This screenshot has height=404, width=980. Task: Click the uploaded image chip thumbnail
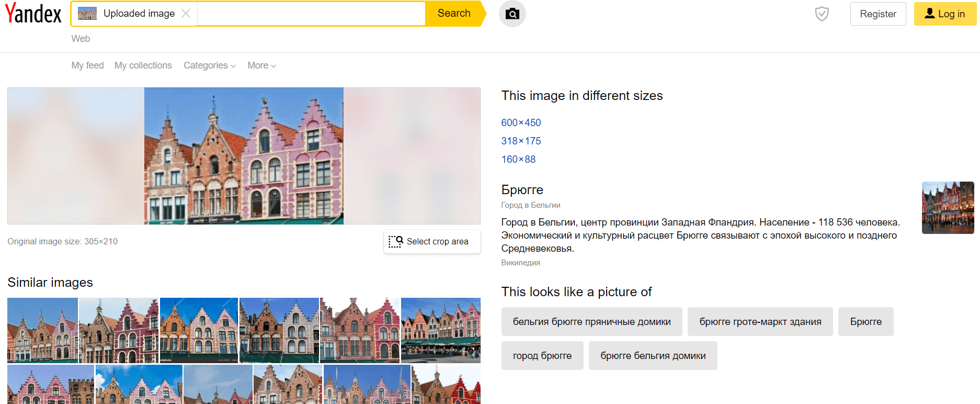87,14
